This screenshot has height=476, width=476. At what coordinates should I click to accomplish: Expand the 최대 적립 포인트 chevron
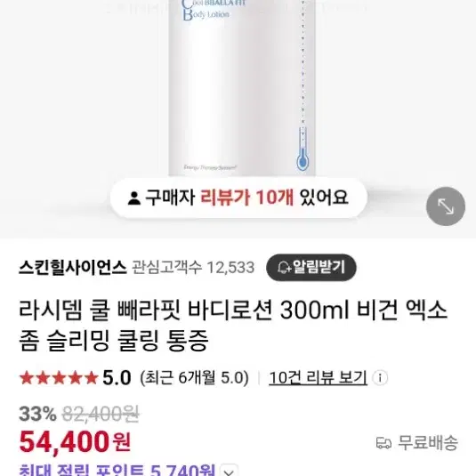[230, 471]
